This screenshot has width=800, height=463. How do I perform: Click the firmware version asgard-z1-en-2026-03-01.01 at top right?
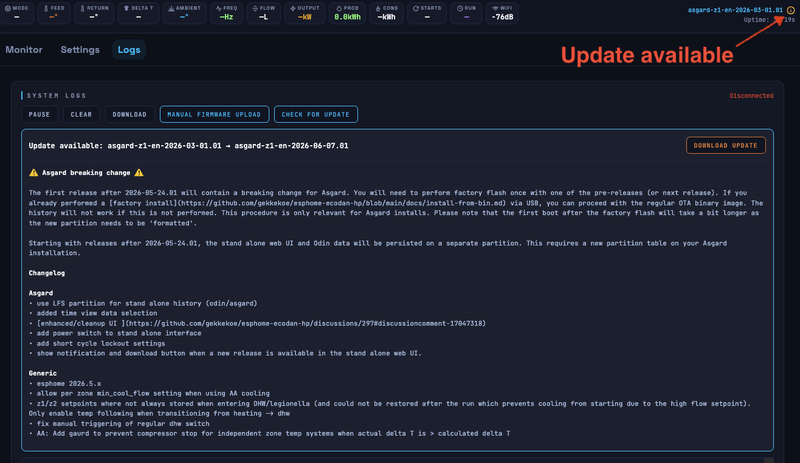(x=735, y=10)
